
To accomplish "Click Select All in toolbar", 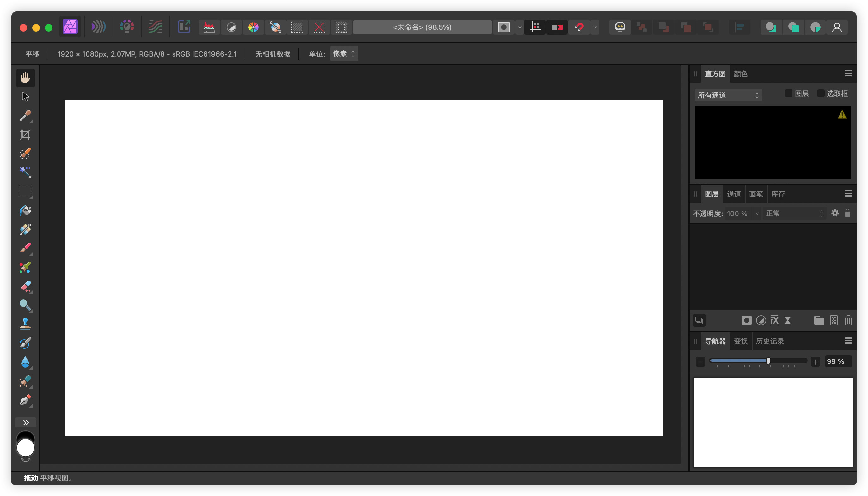I will tap(297, 27).
